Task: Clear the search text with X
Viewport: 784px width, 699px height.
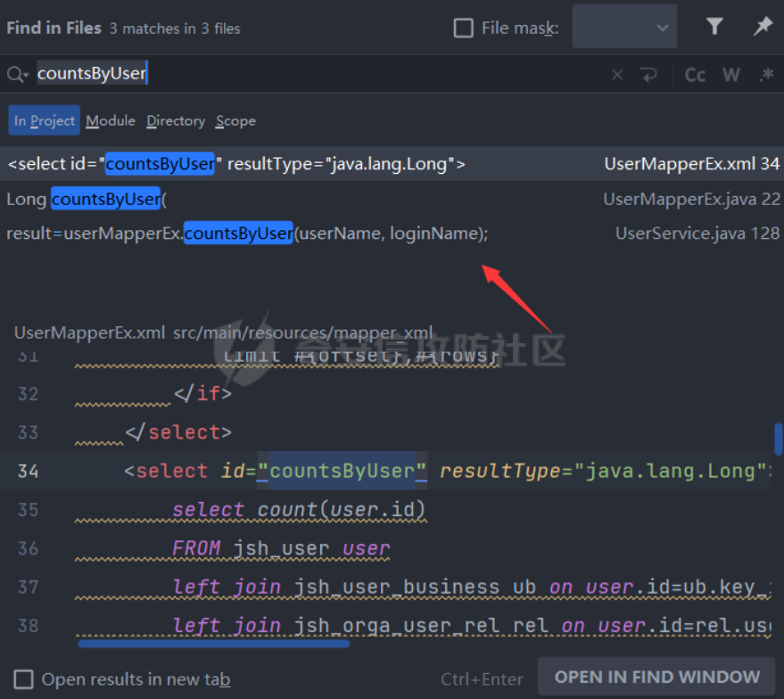Action: pos(617,75)
